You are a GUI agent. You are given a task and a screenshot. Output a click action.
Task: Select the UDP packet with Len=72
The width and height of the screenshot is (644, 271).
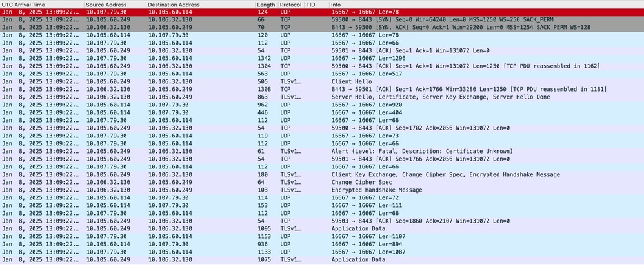click(x=322, y=197)
